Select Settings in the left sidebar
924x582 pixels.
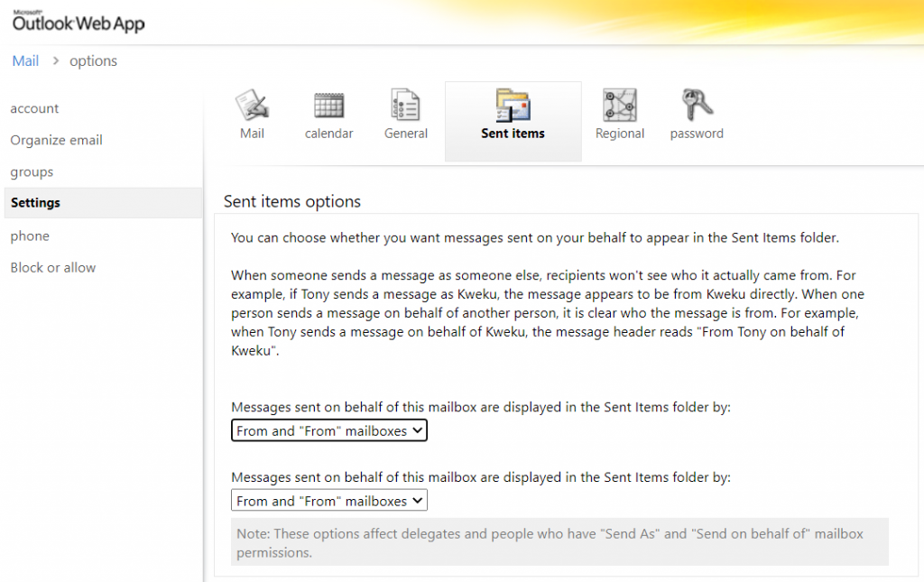36,202
